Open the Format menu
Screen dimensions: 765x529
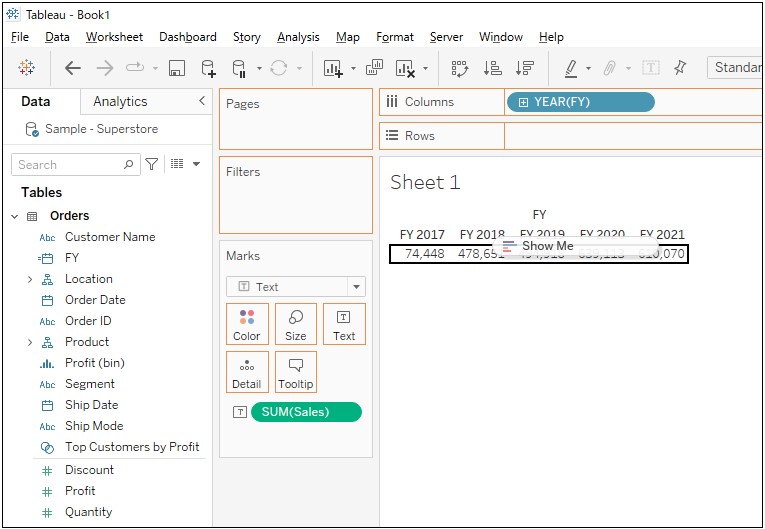[x=395, y=37]
